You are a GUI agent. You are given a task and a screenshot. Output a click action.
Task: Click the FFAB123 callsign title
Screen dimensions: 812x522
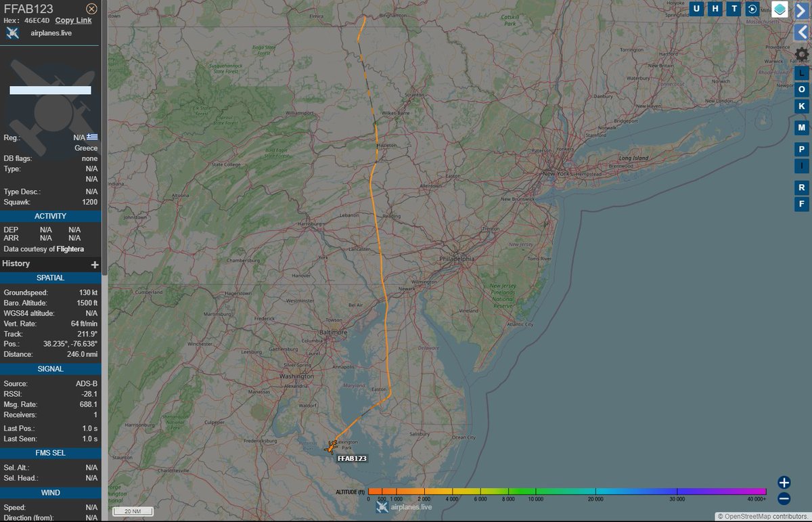click(x=28, y=9)
